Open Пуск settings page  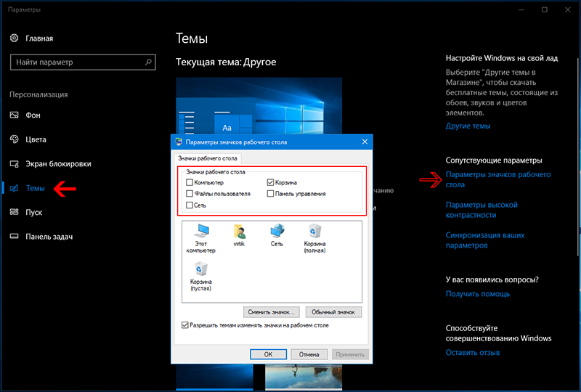(26, 212)
